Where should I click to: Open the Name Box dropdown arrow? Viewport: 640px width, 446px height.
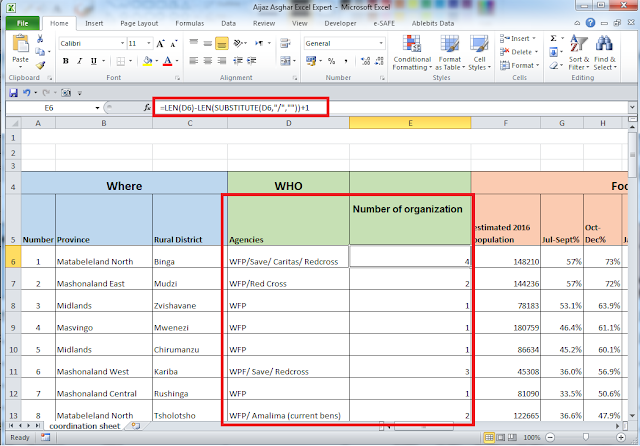pyautogui.click(x=97, y=108)
